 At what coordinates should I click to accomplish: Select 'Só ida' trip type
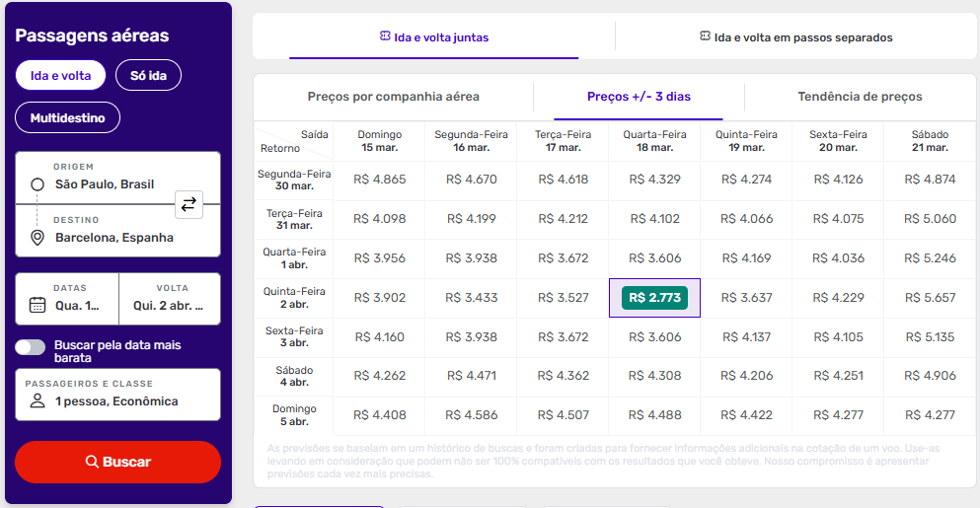click(x=148, y=75)
